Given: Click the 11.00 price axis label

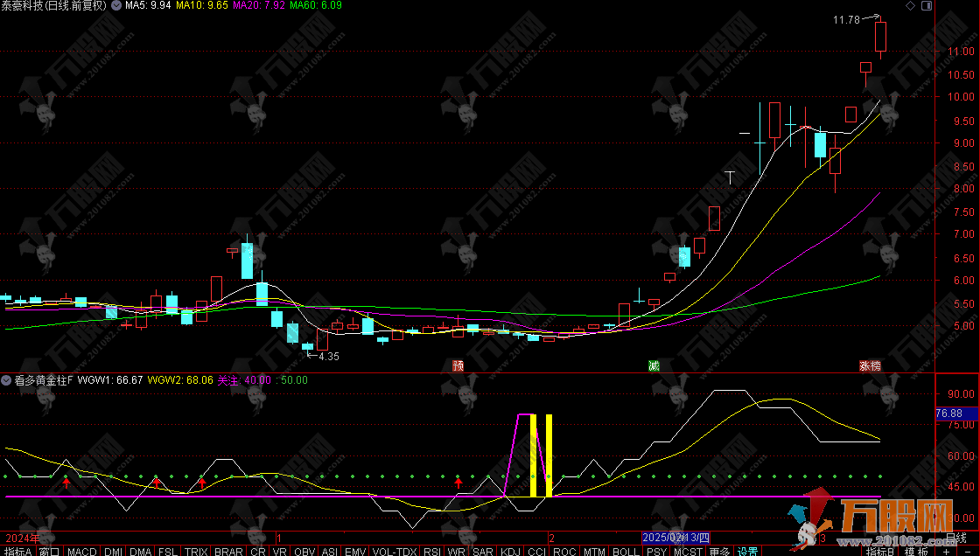Looking at the screenshot, I should pyautogui.click(x=961, y=52).
